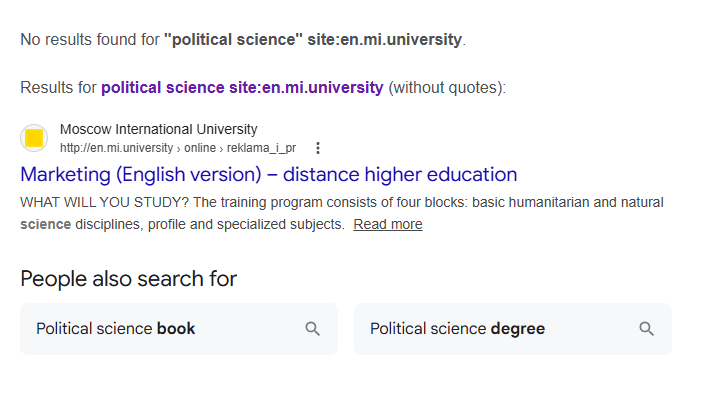Search the purple unquoted political science query link
This screenshot has width=717, height=407.
tap(242, 88)
